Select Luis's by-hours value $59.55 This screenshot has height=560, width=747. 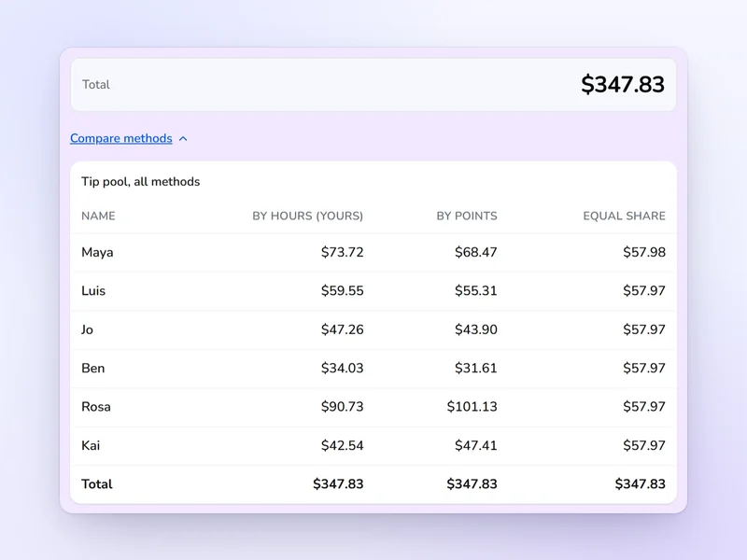(x=342, y=290)
